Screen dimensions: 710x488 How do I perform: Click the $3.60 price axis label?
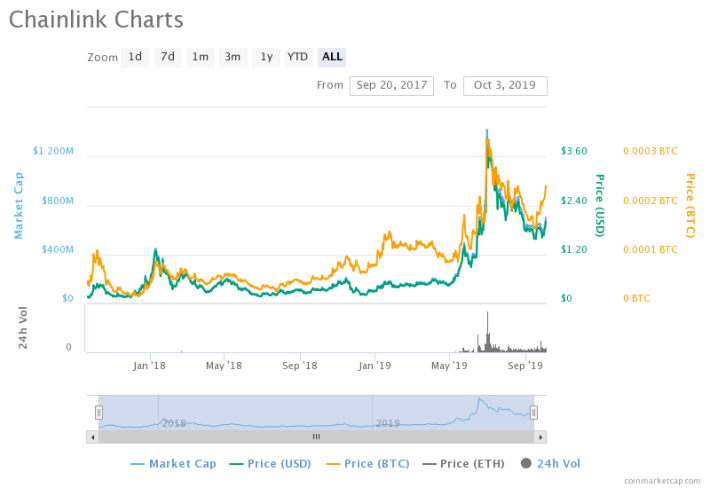[574, 151]
